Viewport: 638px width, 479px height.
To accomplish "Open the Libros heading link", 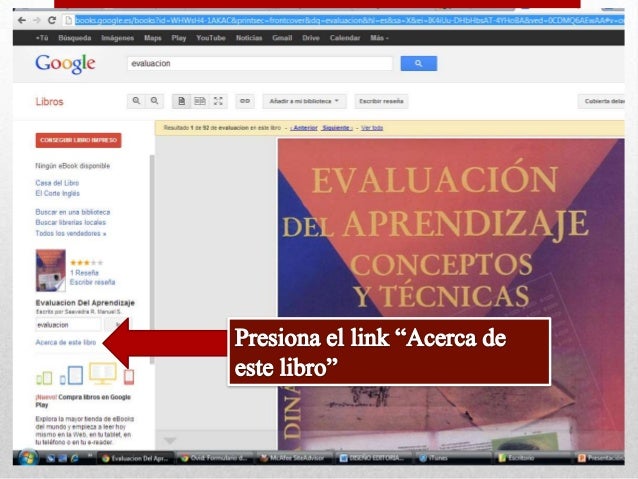I will (49, 102).
